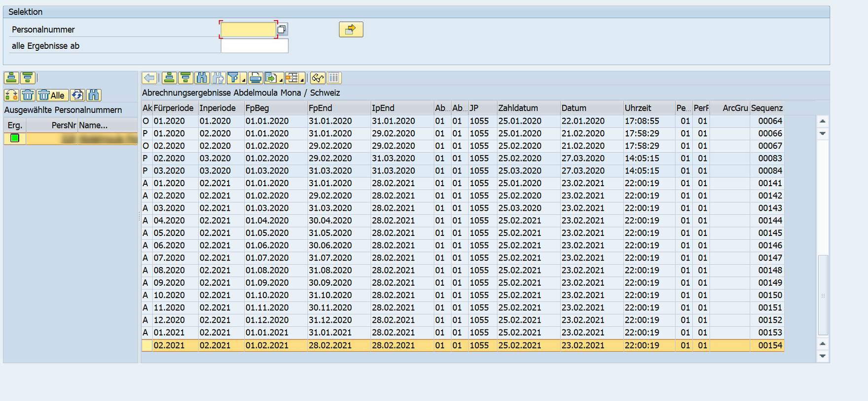
Task: Click the glasses display details icon
Action: pos(318,78)
